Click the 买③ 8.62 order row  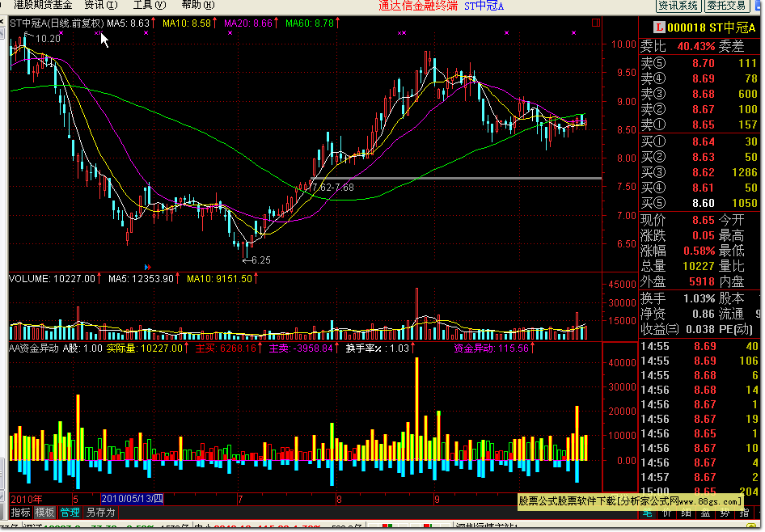[699, 172]
